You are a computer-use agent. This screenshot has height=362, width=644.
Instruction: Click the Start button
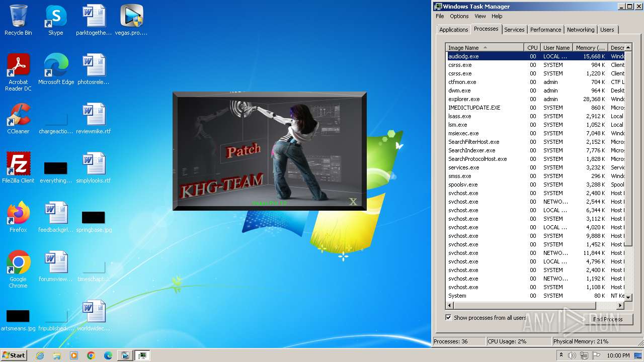[14, 355]
